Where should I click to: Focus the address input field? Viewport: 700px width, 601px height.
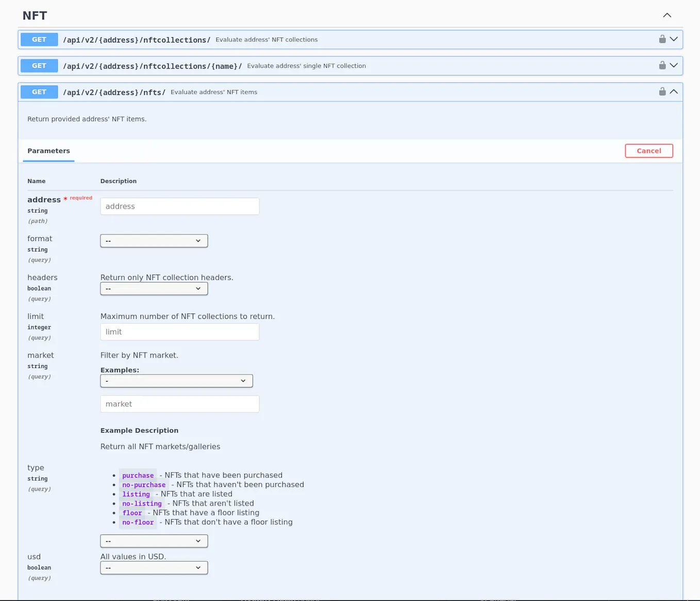pos(180,206)
